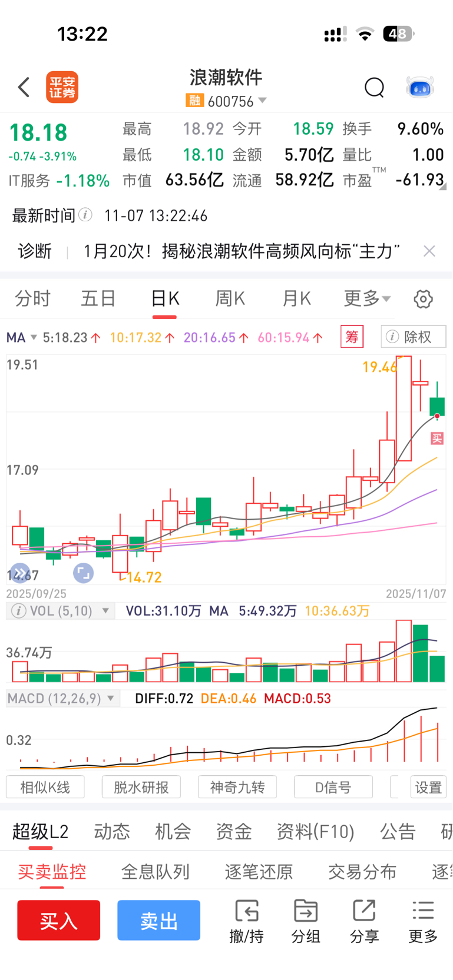Screen dimensions: 453x980
Task: Tap the 市值 63.56亿 value
Action: pyautogui.click(x=194, y=180)
